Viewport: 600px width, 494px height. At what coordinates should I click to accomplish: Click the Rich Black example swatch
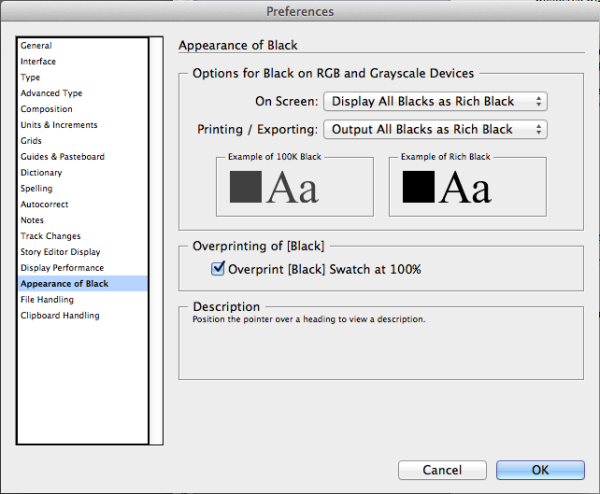(x=417, y=187)
